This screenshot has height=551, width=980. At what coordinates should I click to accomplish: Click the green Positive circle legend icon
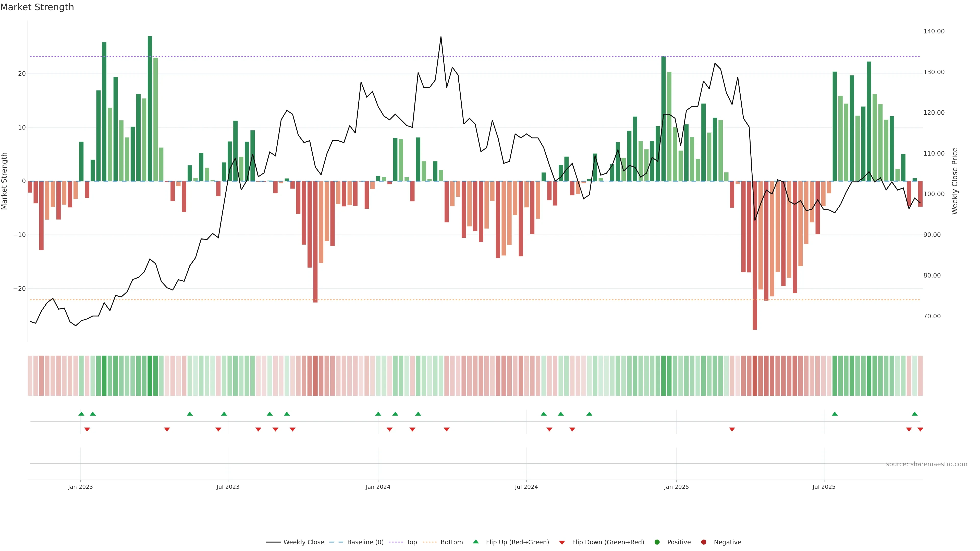(657, 542)
